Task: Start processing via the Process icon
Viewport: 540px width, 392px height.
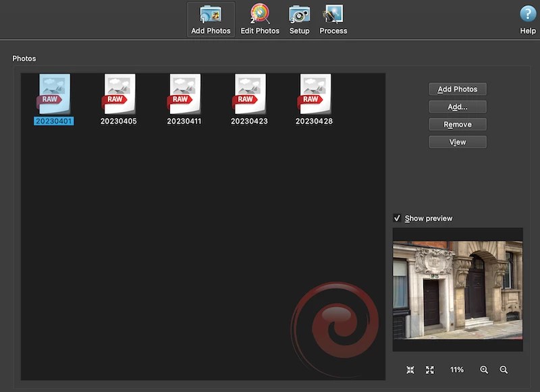Action: (x=333, y=18)
